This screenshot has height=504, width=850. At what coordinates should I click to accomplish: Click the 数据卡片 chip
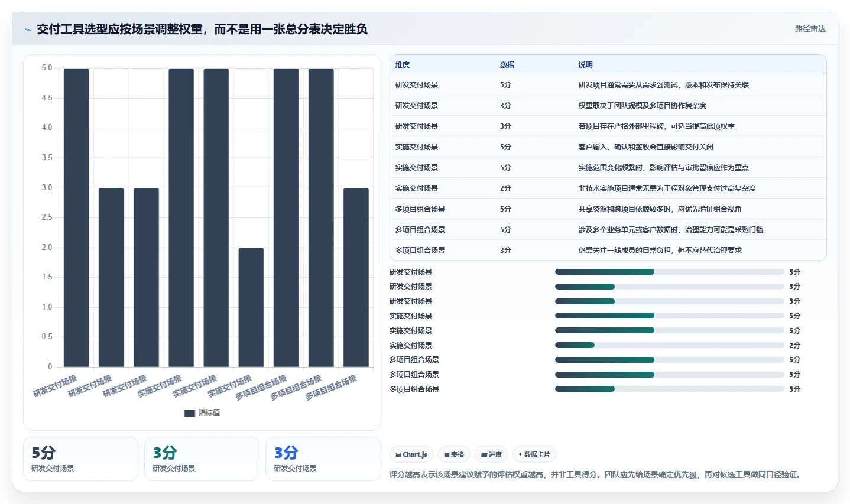(534, 454)
